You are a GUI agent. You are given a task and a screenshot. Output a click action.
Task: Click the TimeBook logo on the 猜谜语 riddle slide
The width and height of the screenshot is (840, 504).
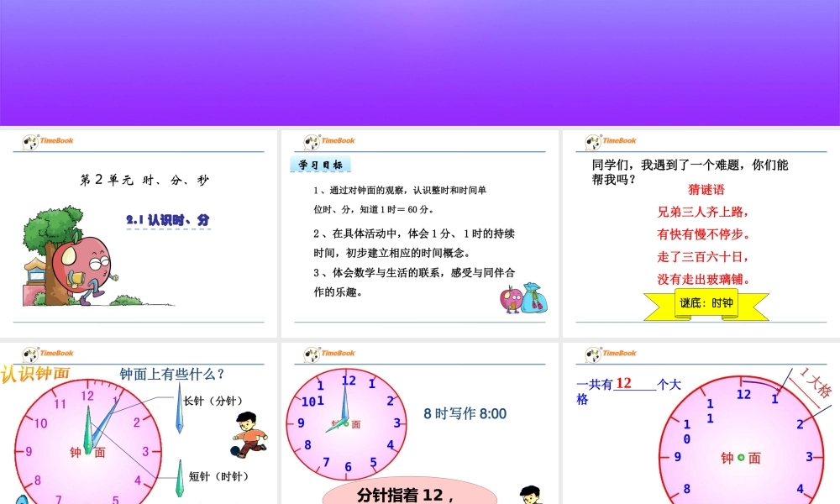point(610,142)
